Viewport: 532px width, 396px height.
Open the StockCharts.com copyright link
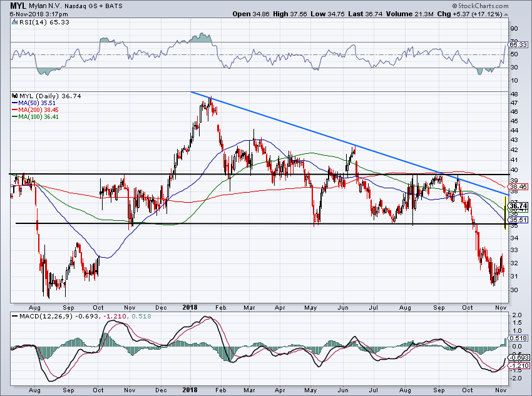point(480,6)
